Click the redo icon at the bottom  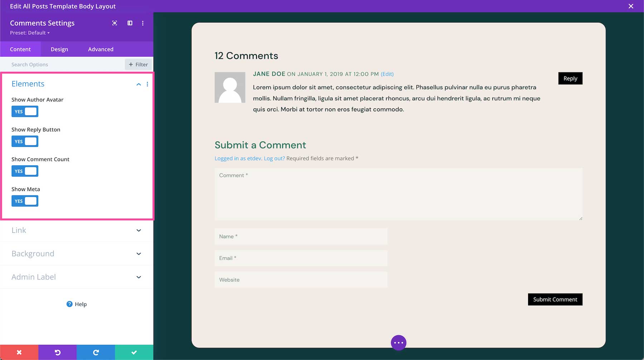click(96, 352)
